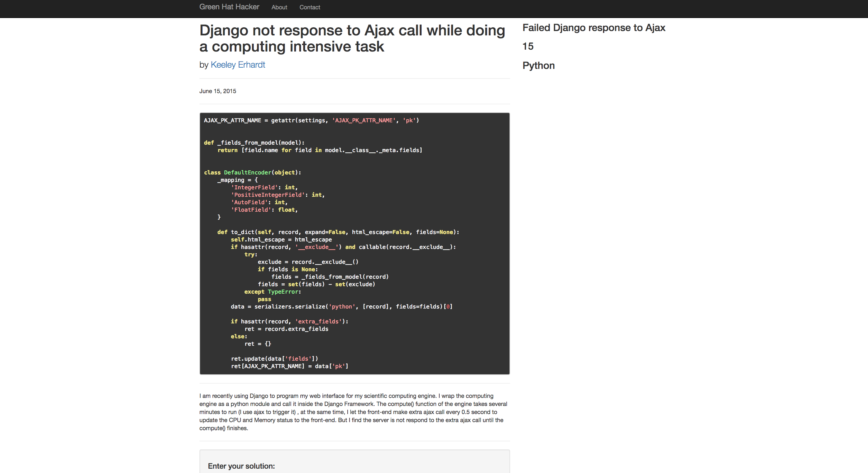
Task: Open the Contact navbar item
Action: [309, 7]
